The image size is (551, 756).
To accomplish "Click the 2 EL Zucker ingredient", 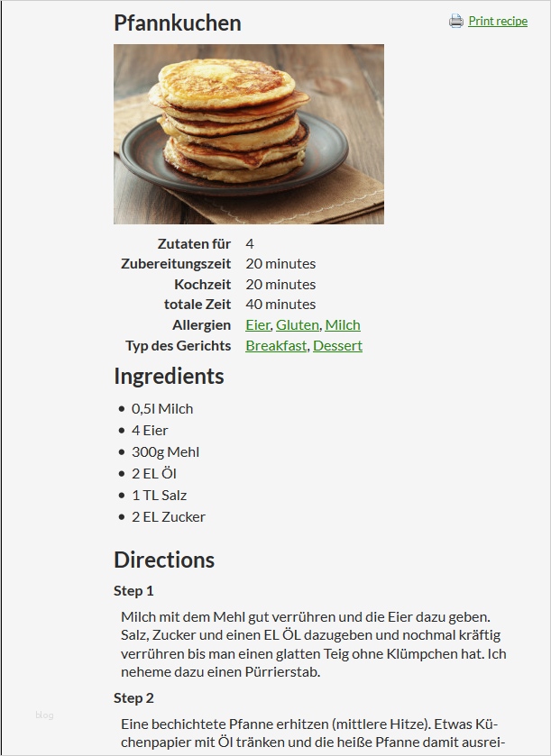I will pos(169,516).
